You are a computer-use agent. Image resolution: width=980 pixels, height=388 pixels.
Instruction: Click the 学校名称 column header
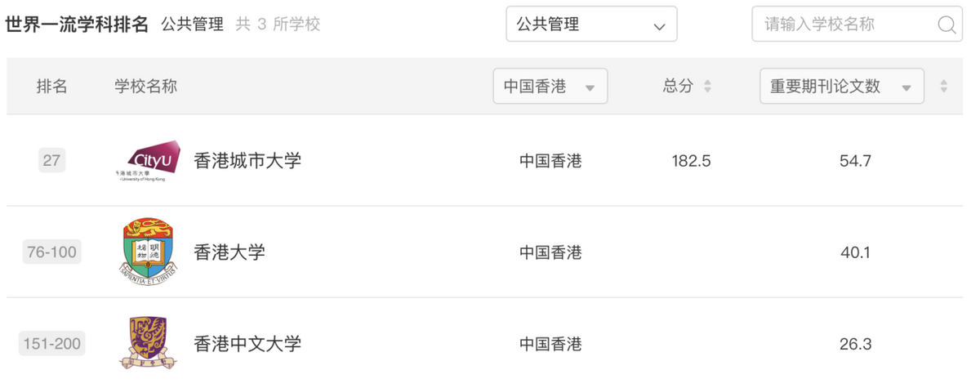point(145,87)
